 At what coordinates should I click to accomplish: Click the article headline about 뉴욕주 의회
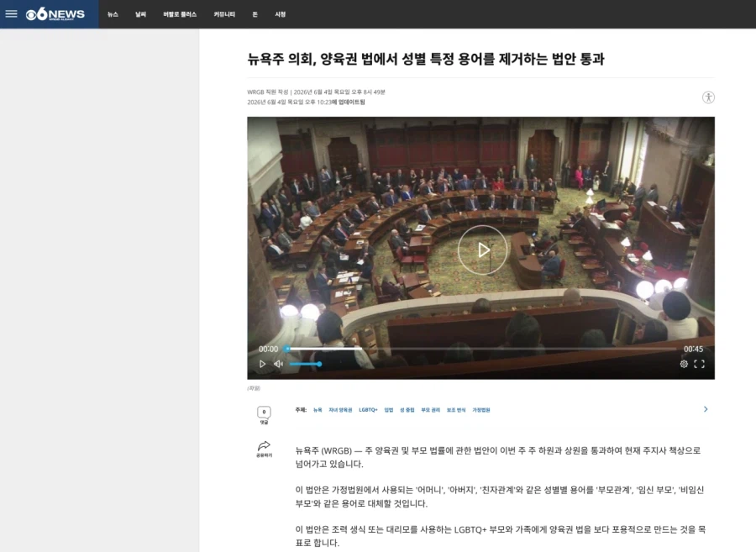(426, 59)
